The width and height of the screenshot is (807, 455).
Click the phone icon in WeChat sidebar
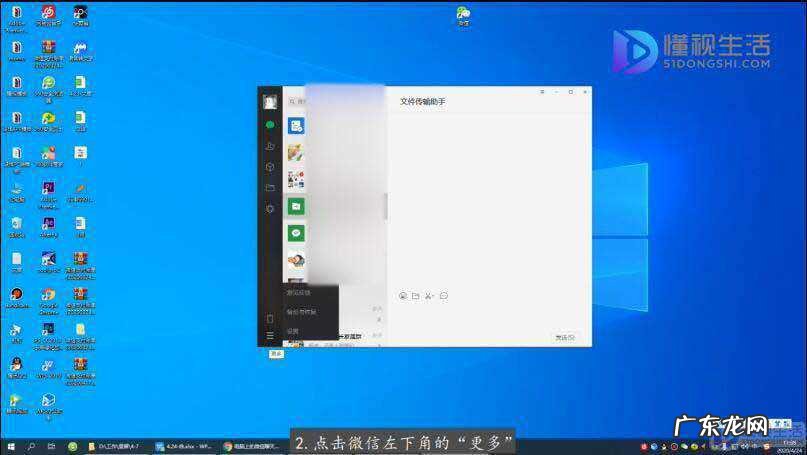tap(270, 319)
